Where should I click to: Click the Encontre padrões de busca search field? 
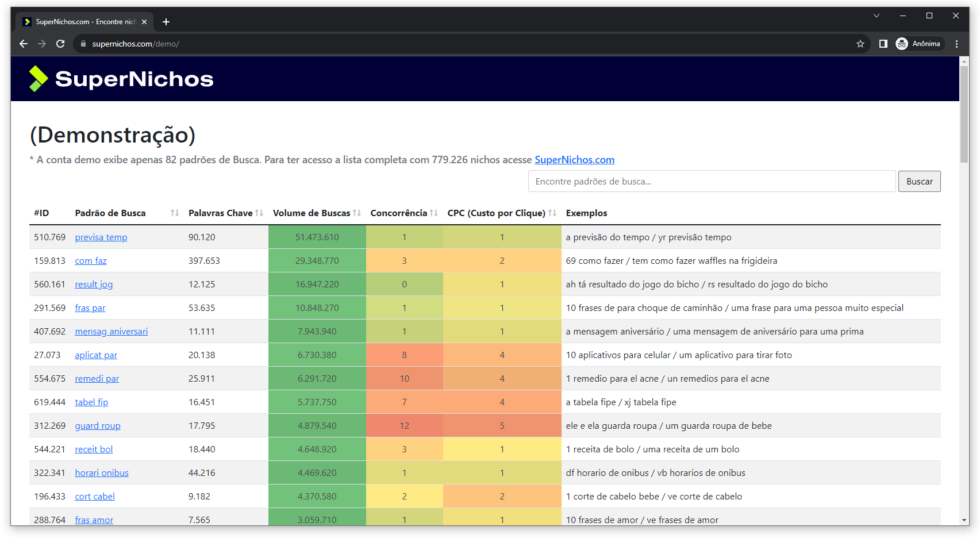(x=712, y=182)
